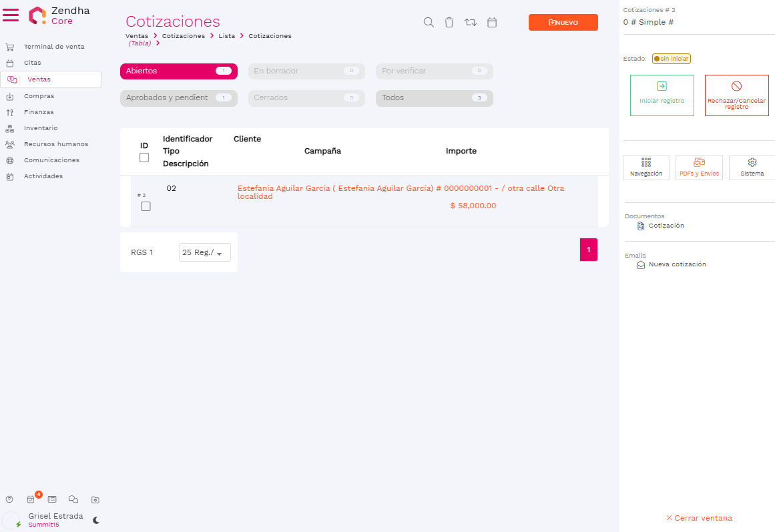Expand the Navegación panel button
This screenshot has height=532, width=775.
click(x=645, y=168)
